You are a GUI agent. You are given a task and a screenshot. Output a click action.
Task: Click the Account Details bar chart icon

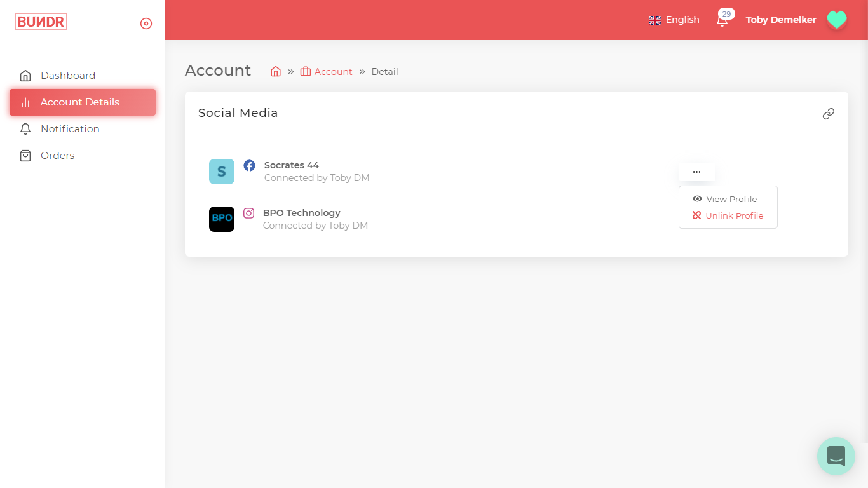pos(25,102)
